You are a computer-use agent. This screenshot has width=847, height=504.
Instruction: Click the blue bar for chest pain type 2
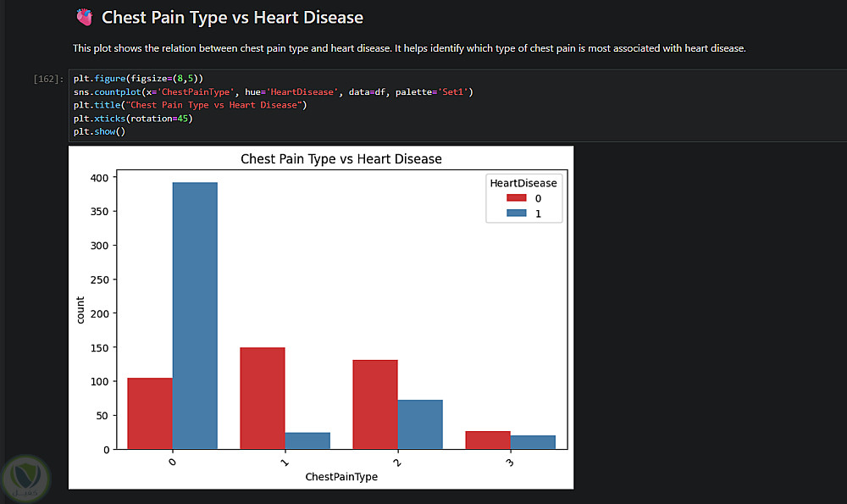(x=420, y=424)
